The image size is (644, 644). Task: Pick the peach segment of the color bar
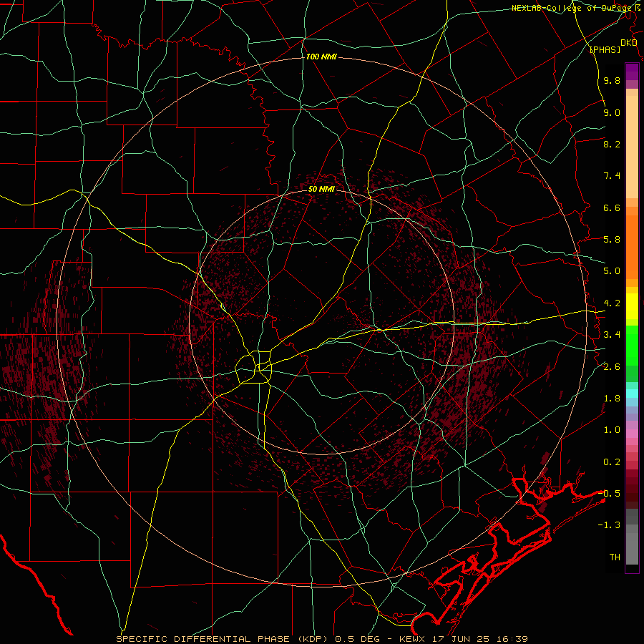coord(632,147)
